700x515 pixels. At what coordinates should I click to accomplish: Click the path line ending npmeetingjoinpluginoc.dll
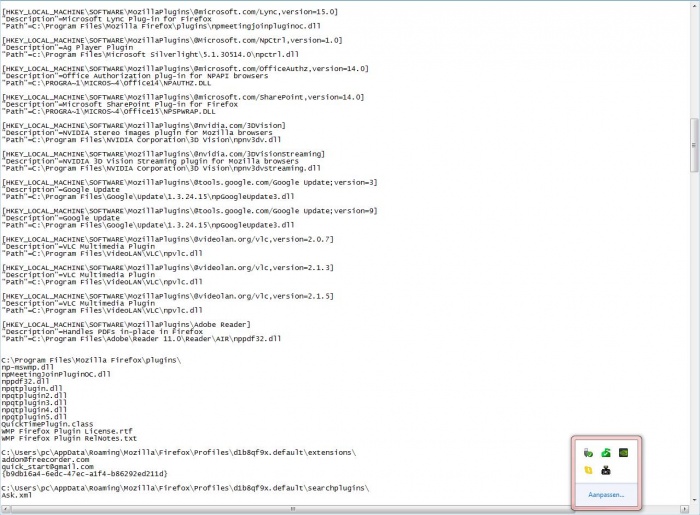coord(161,26)
